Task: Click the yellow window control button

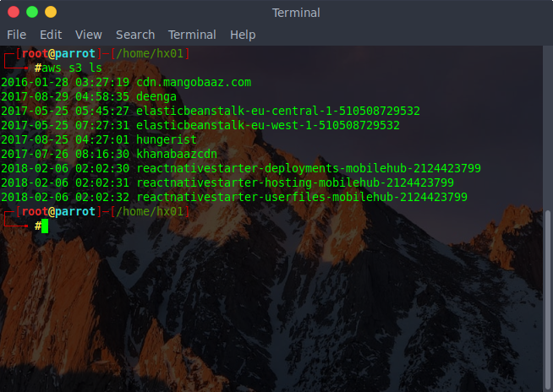Action: pos(51,12)
